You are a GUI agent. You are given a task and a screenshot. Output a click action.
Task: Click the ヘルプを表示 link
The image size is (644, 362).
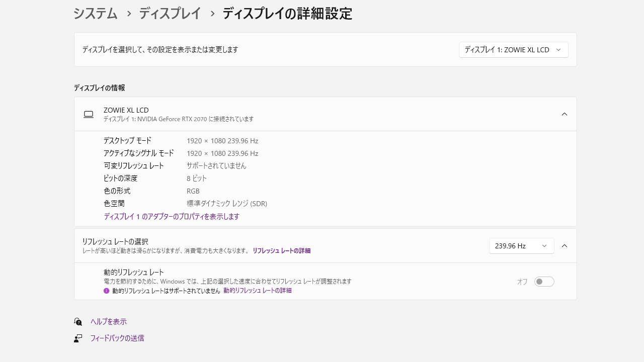tap(109, 322)
